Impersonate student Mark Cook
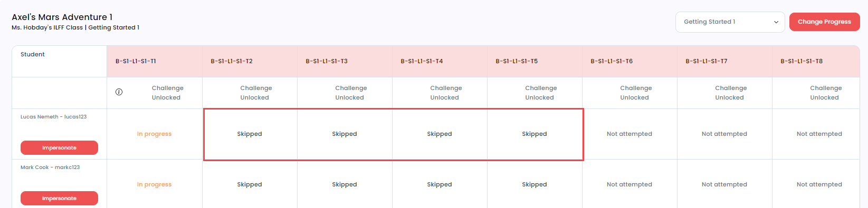Screen dimensions: 868x208 click(59, 199)
